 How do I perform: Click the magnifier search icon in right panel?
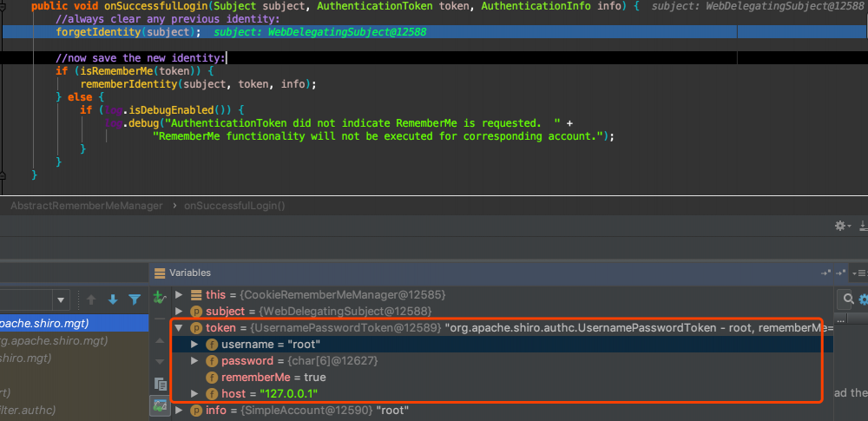(x=847, y=299)
